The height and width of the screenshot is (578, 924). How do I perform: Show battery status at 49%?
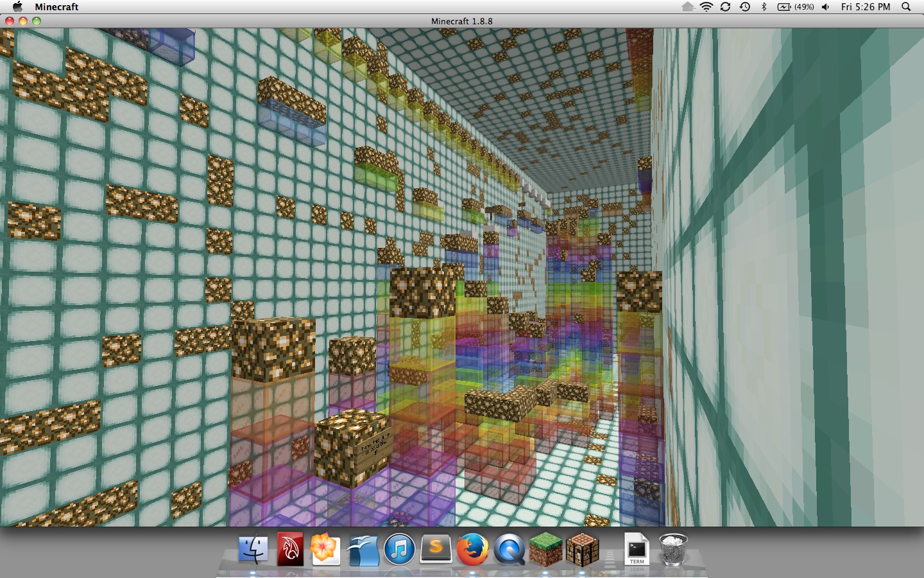pos(796,6)
